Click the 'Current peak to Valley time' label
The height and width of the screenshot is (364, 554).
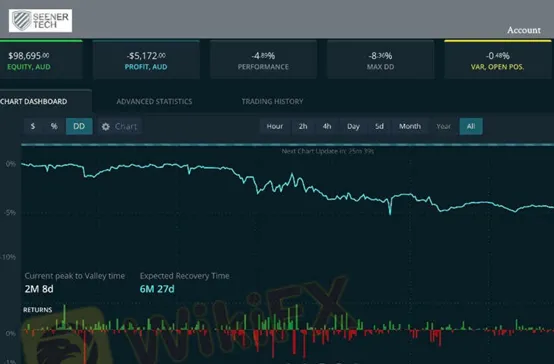75,276
